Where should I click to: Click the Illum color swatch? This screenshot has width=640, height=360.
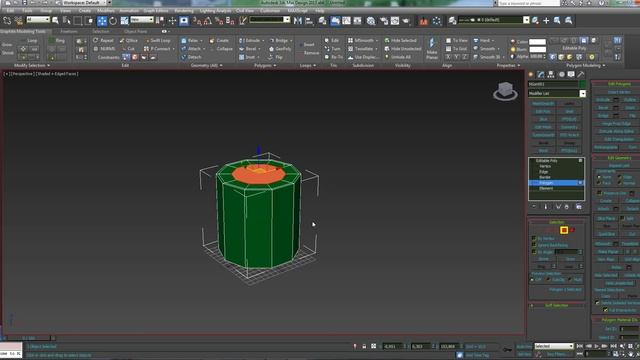(x=537, y=49)
